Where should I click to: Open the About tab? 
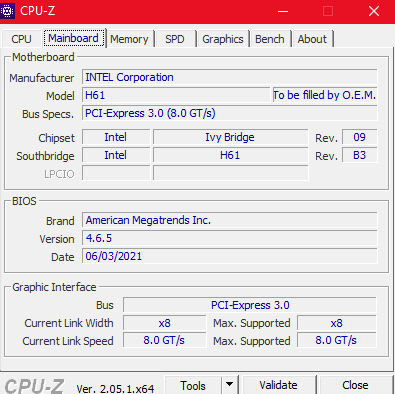click(x=312, y=39)
